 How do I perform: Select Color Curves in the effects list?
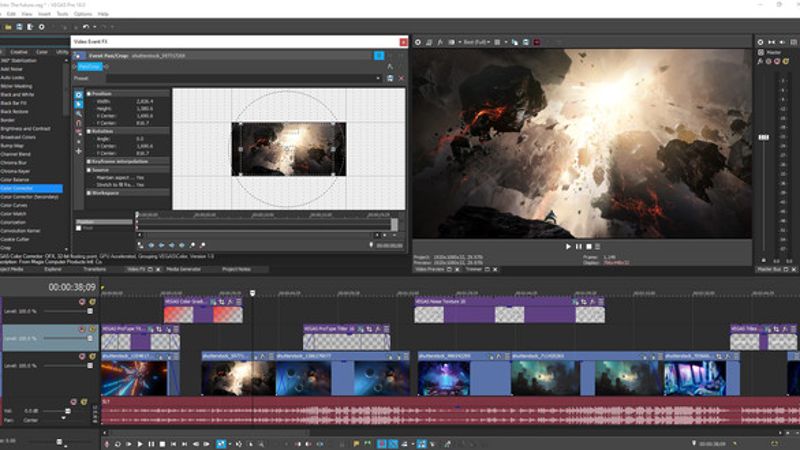coord(14,205)
